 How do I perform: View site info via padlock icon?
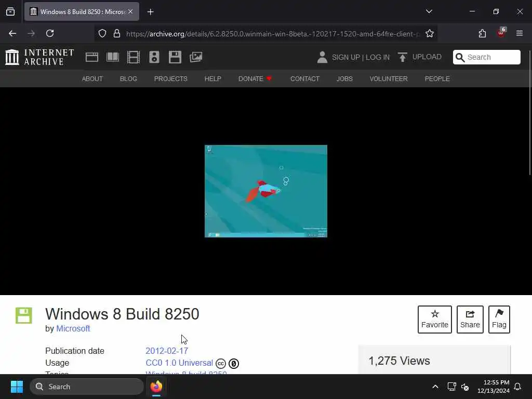click(x=117, y=33)
